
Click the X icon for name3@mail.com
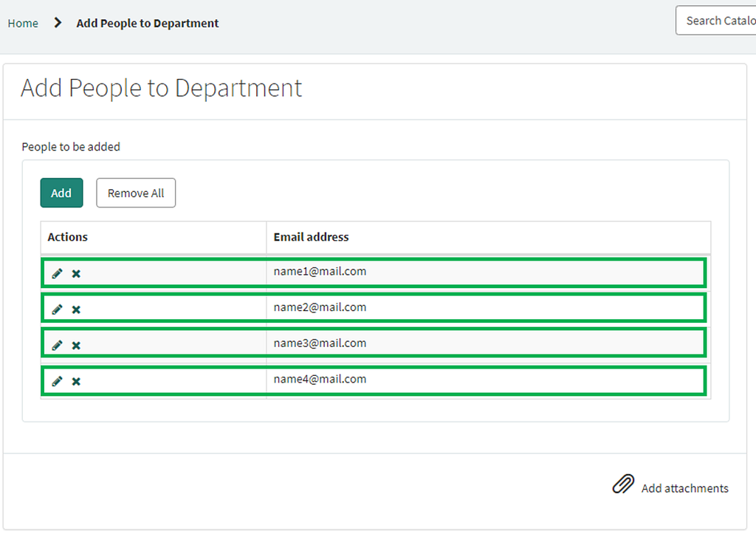point(76,346)
